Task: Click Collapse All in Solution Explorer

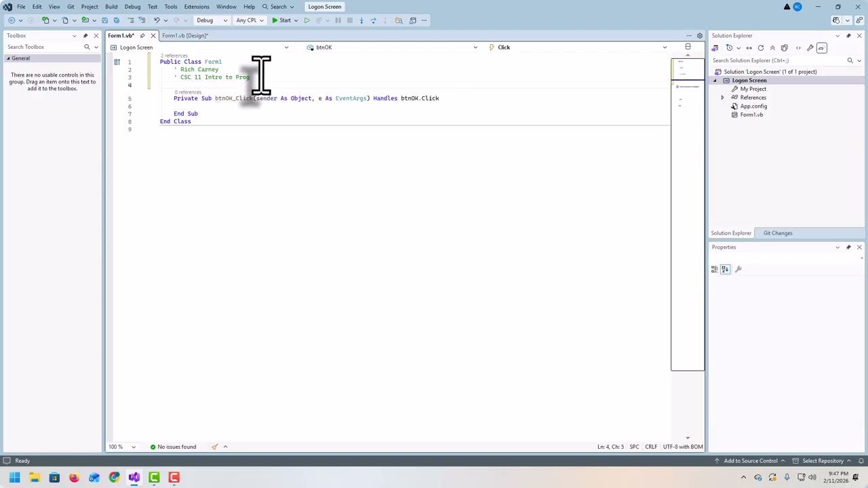Action: tap(772, 48)
